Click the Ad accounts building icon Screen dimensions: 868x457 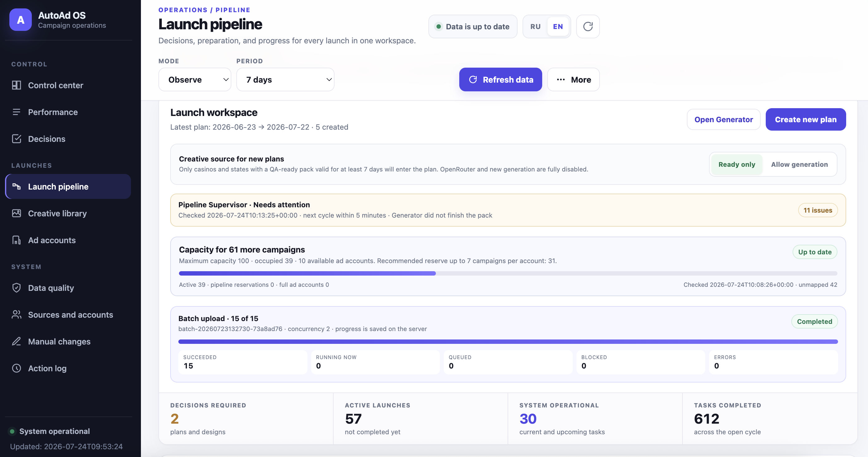coord(17,240)
